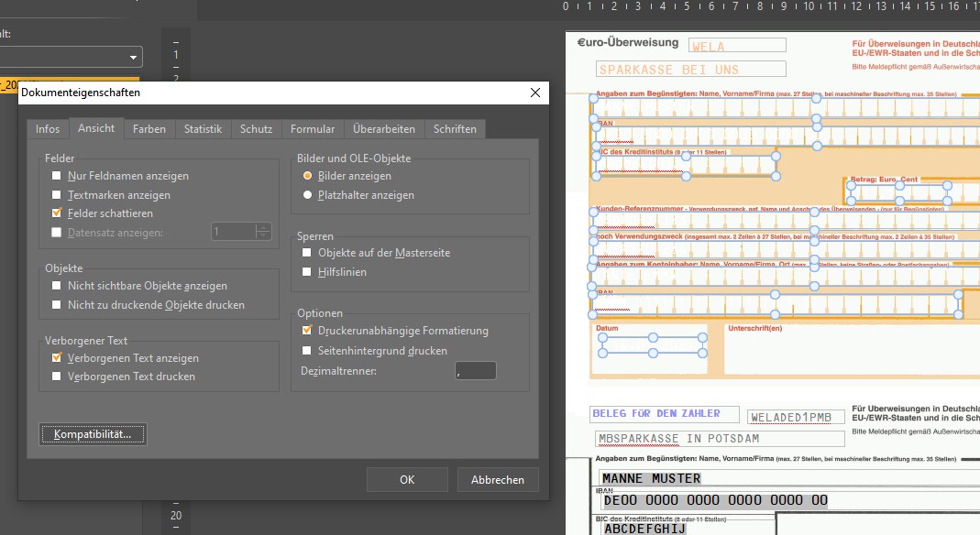Select the Betrag Euro Cent frame
The width and height of the screenshot is (980, 535).
[x=899, y=193]
